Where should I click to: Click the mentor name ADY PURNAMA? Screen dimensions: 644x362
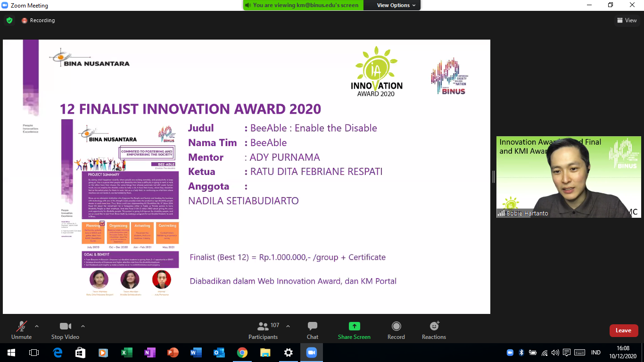coord(285,157)
